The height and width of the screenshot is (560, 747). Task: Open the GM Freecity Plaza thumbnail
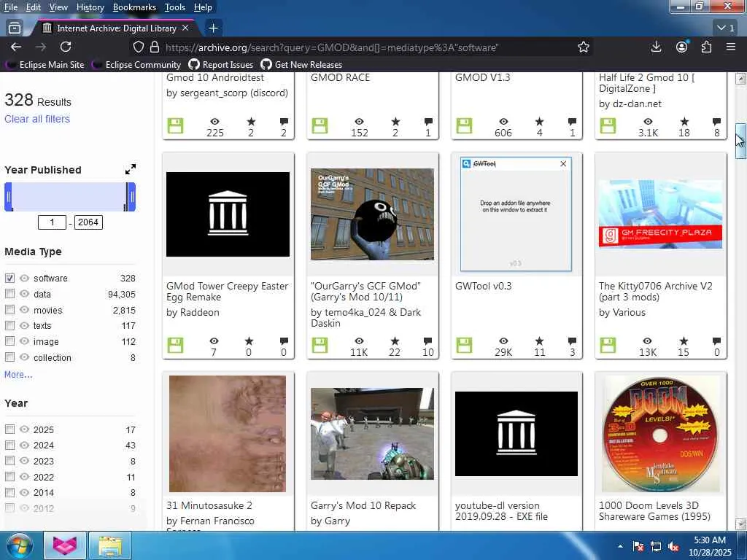660,214
